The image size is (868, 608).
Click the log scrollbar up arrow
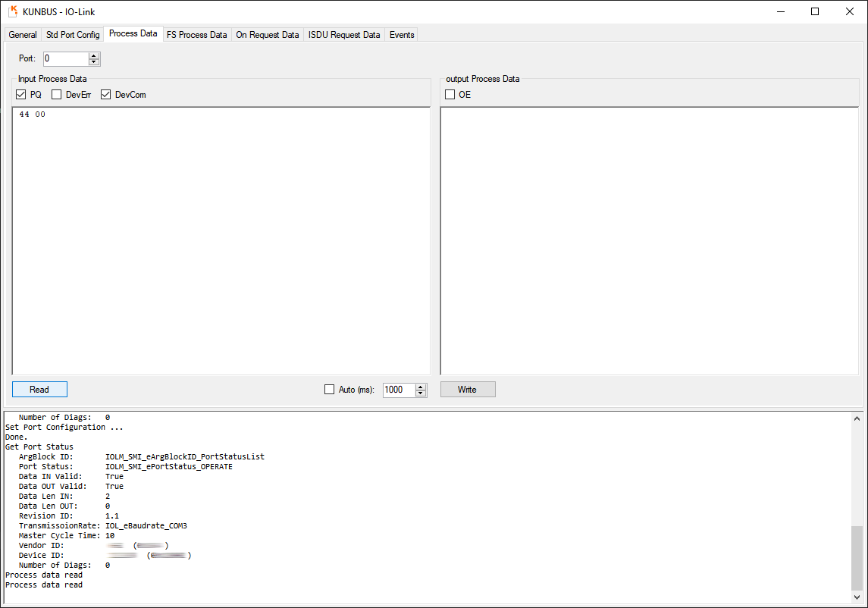tap(857, 418)
